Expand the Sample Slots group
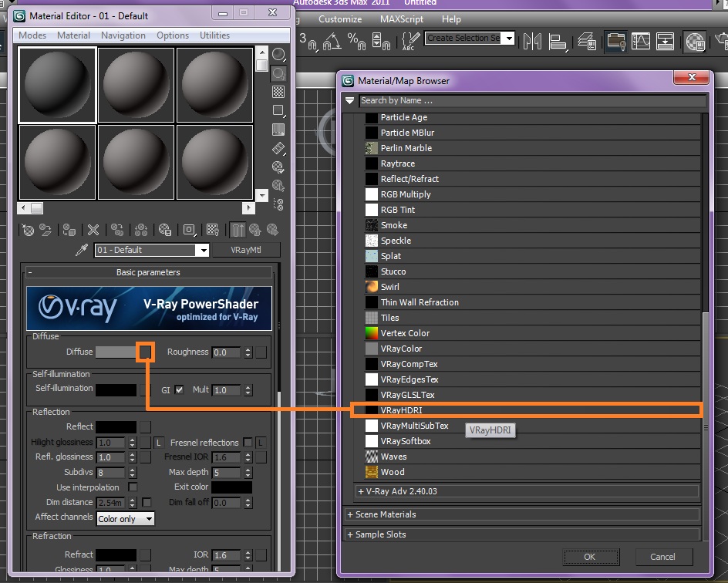Viewport: 728px width, 583px height. 522,534
